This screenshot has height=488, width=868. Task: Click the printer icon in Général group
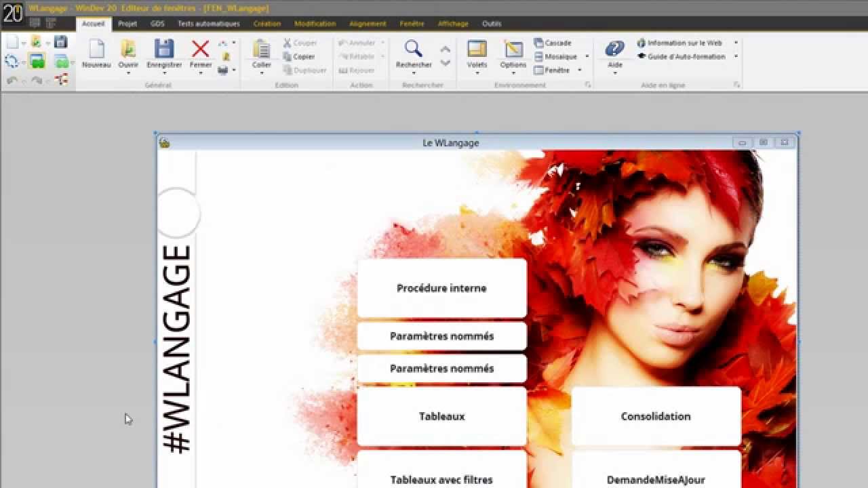(222, 70)
